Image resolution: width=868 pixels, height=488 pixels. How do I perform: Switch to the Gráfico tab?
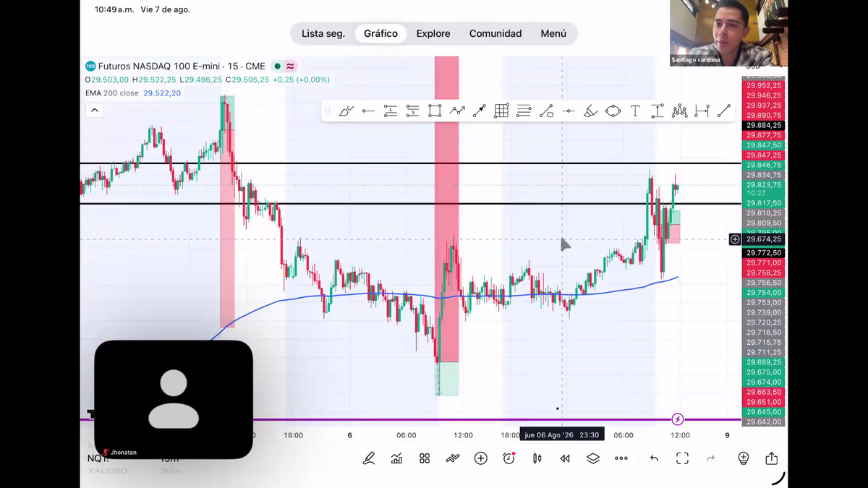click(x=380, y=33)
